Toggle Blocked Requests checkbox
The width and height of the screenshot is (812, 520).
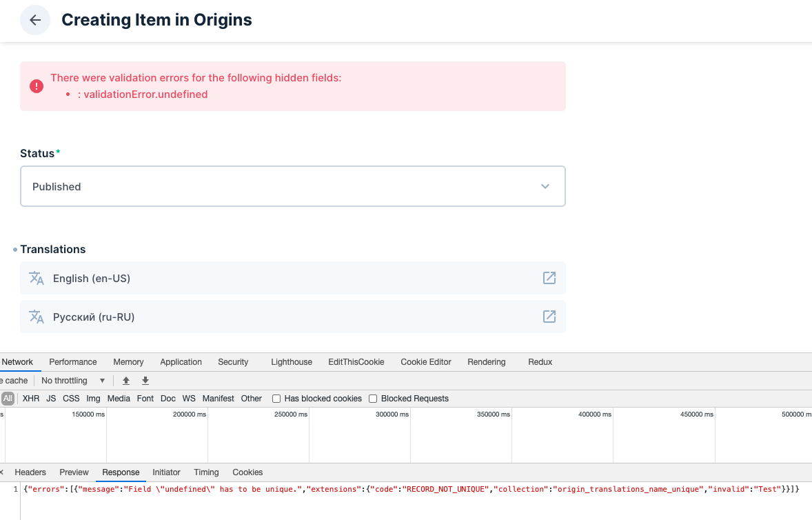coord(373,399)
